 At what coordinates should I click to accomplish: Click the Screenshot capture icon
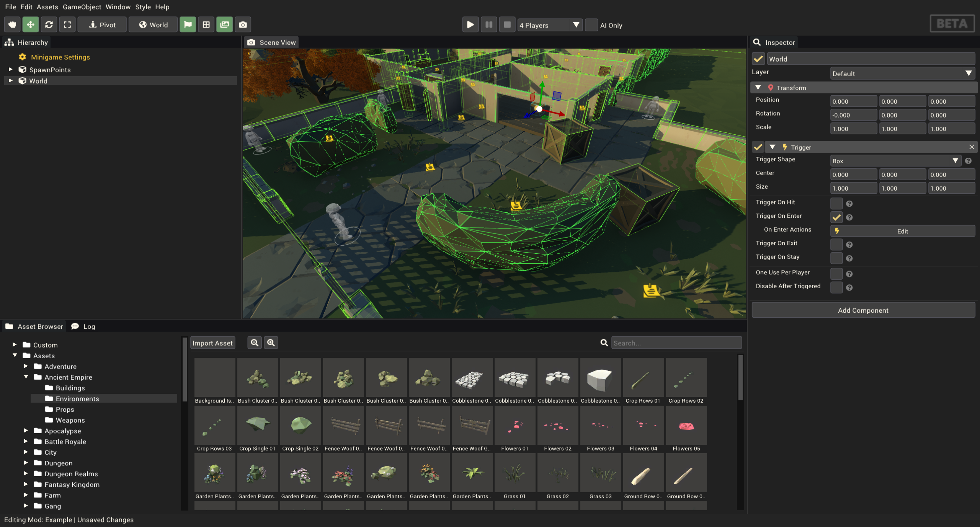(x=242, y=24)
